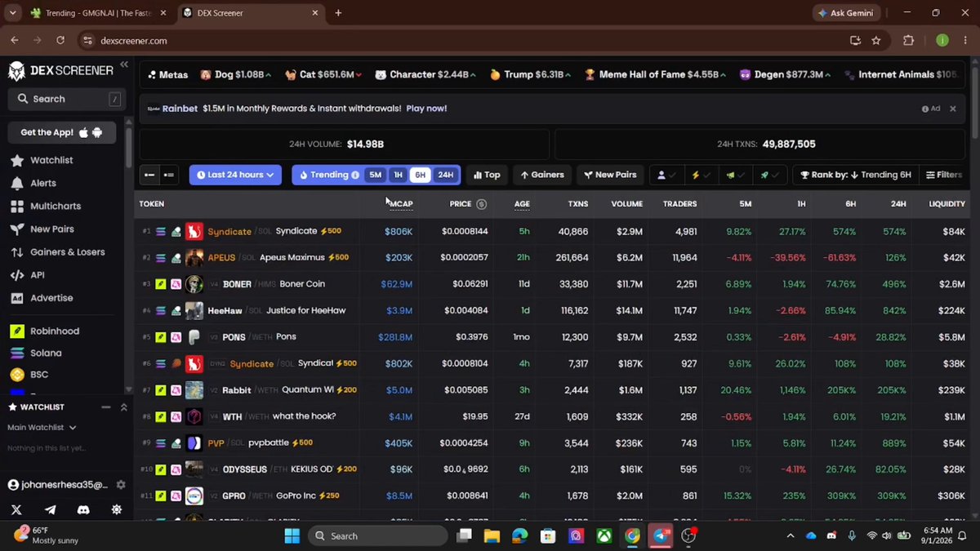Open the Filters panel

945,175
